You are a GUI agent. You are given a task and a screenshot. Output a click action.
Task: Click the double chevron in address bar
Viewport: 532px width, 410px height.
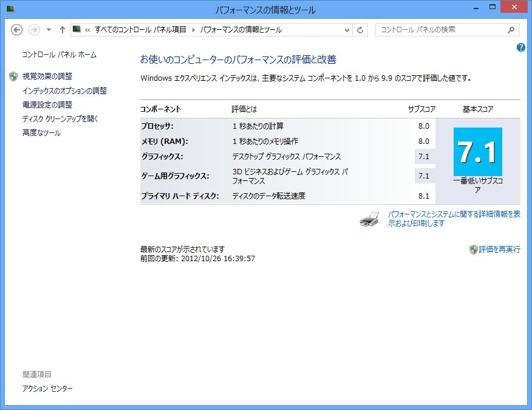click(x=87, y=30)
